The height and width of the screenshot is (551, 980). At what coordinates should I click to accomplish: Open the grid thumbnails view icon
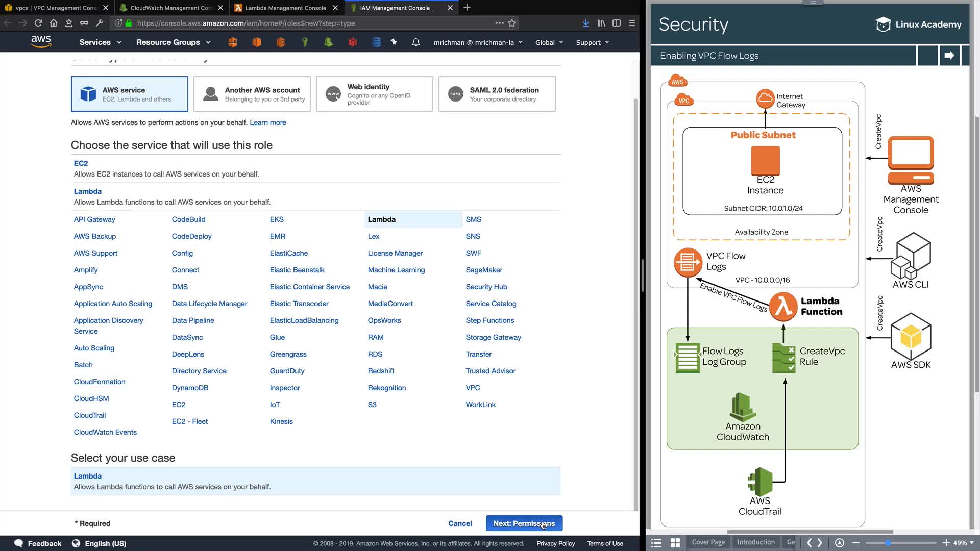click(x=675, y=543)
